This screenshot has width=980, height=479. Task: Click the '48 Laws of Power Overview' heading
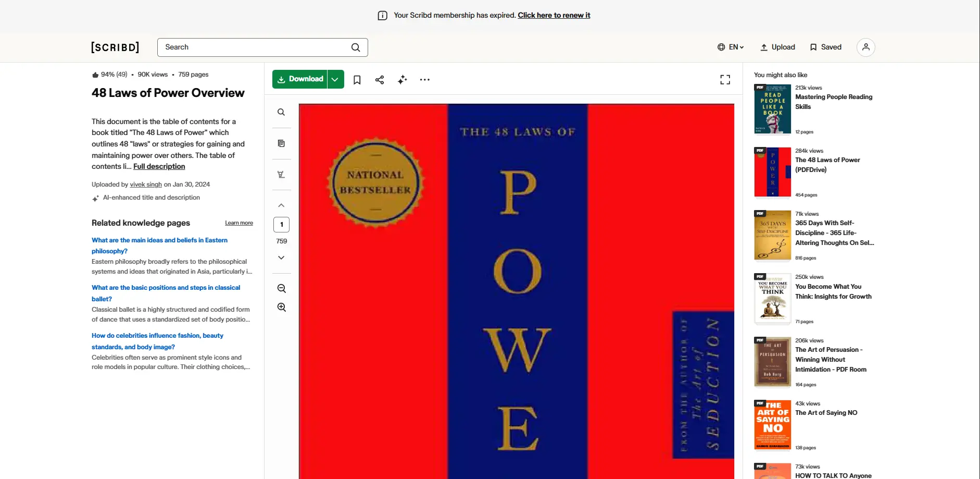coord(168,93)
